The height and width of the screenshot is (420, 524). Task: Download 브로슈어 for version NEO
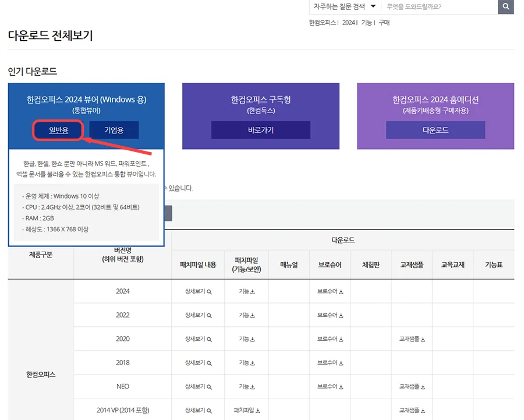click(330, 386)
